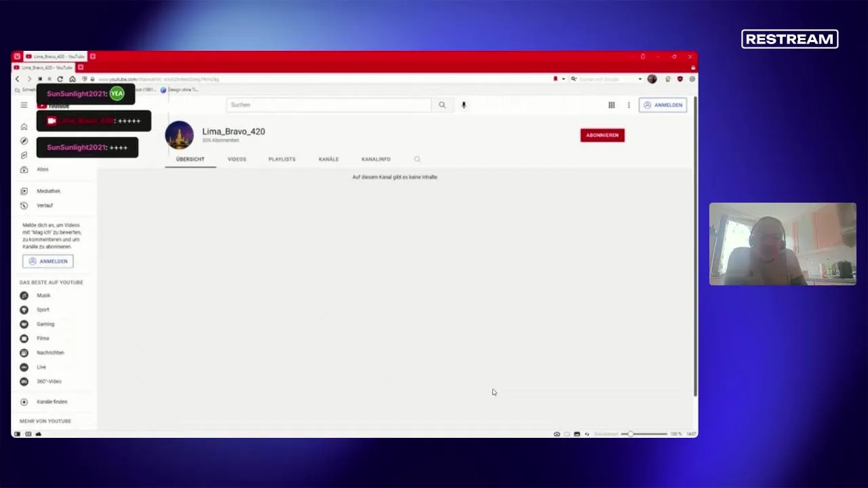Open the Sport category link

pos(43,310)
